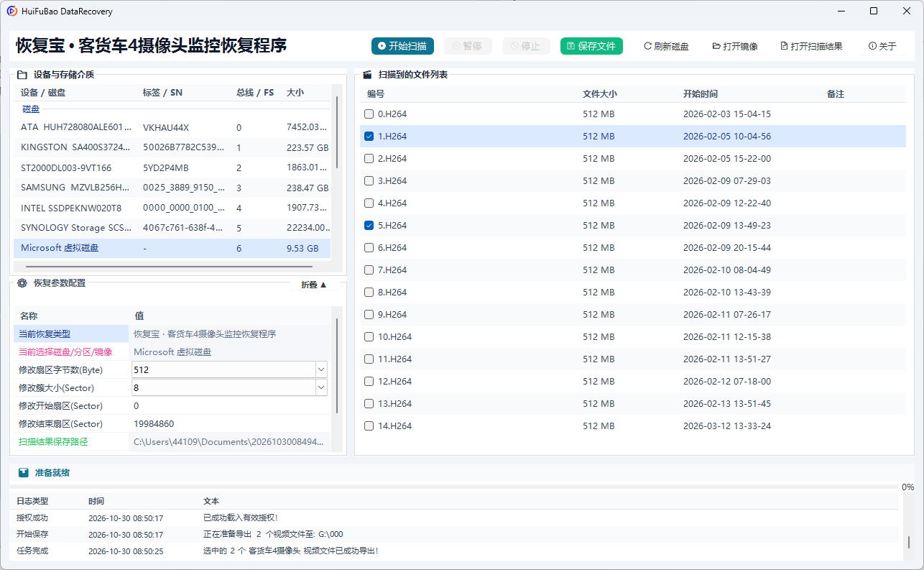Check the 0.H264 file checkbox

pos(369,114)
